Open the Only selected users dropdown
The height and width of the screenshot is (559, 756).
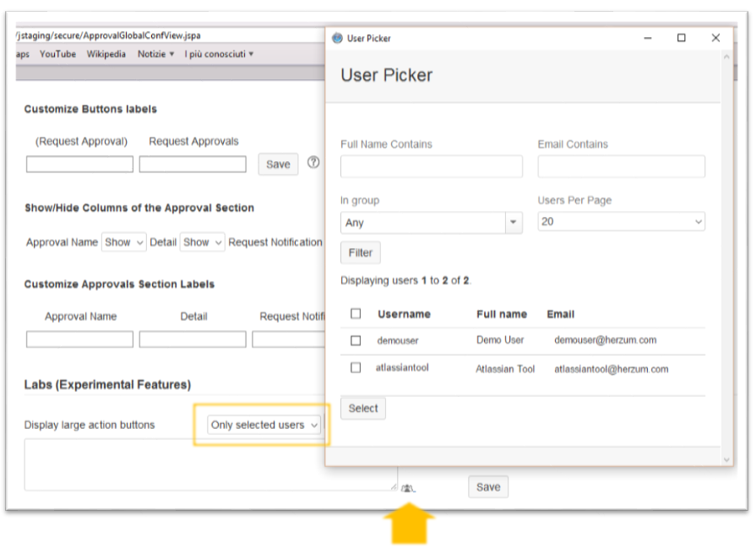coord(265,425)
